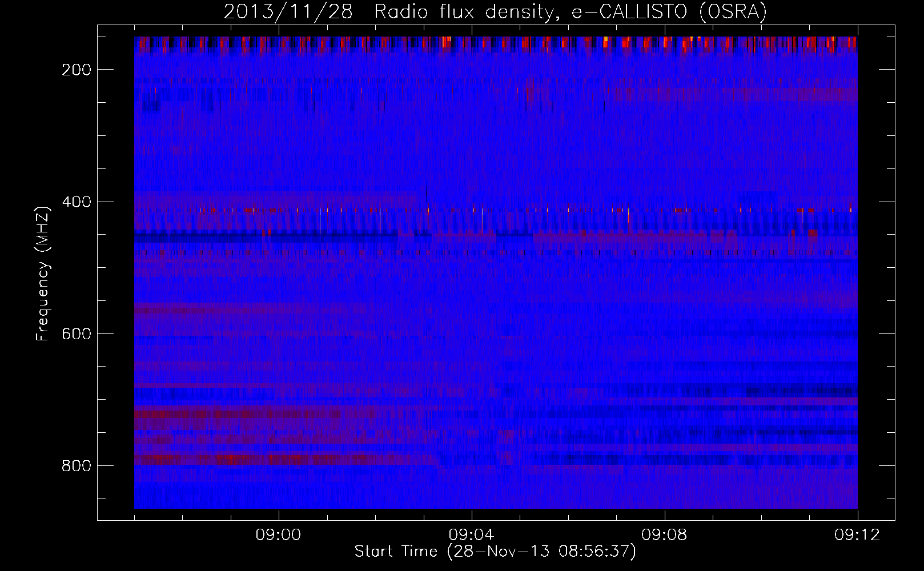Click the plot title "2013/11/28 Radio flux density, e-CALLISTO (OSRA)"
The image size is (924, 571).
click(495, 11)
